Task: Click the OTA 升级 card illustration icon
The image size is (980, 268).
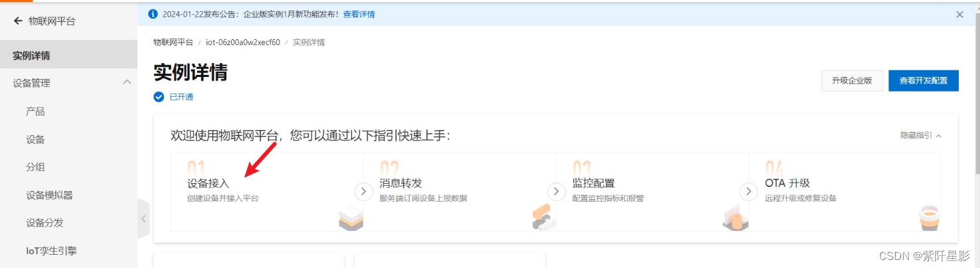Action: tap(928, 218)
